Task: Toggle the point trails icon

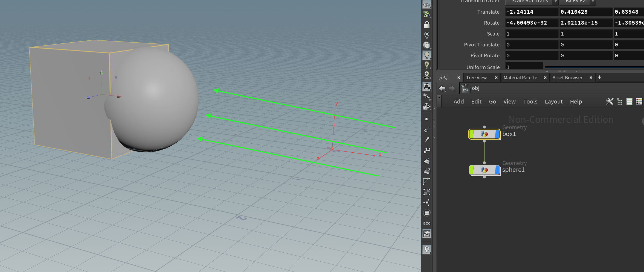Action: tap(427, 140)
